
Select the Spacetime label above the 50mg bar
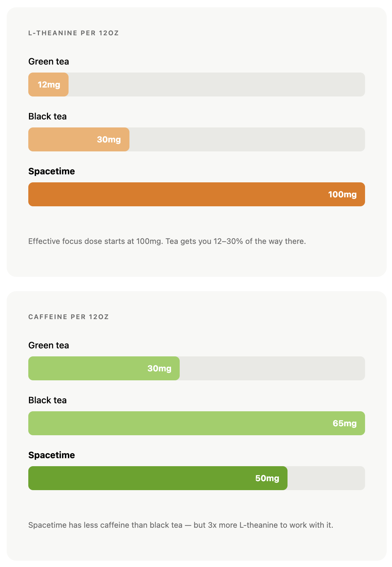pos(52,455)
